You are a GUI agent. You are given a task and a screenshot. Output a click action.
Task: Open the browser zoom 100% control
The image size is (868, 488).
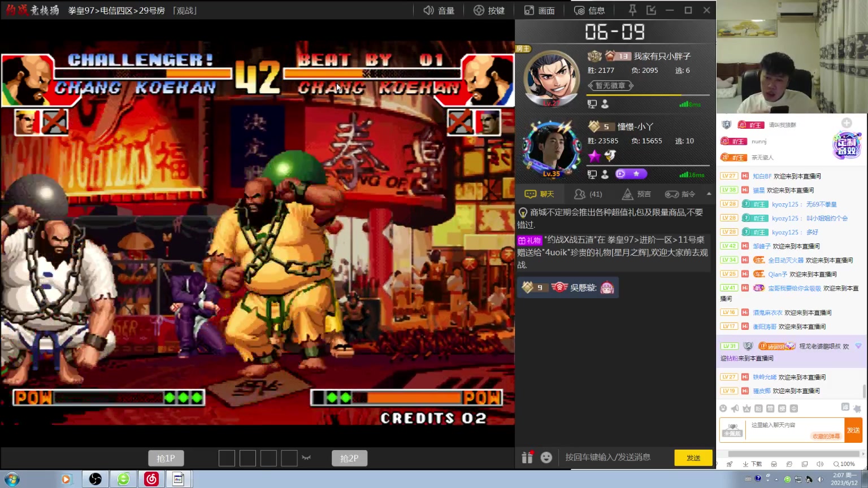click(x=844, y=464)
